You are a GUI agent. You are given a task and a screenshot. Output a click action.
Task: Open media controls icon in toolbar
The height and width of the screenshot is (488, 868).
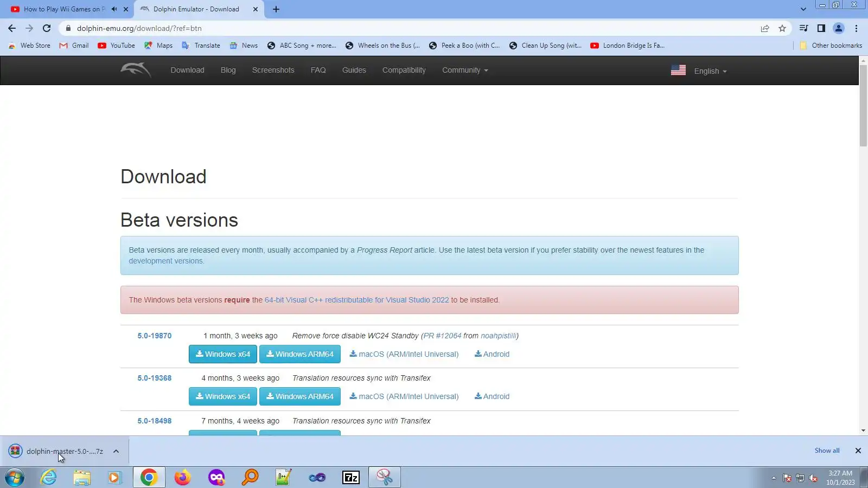804,28
